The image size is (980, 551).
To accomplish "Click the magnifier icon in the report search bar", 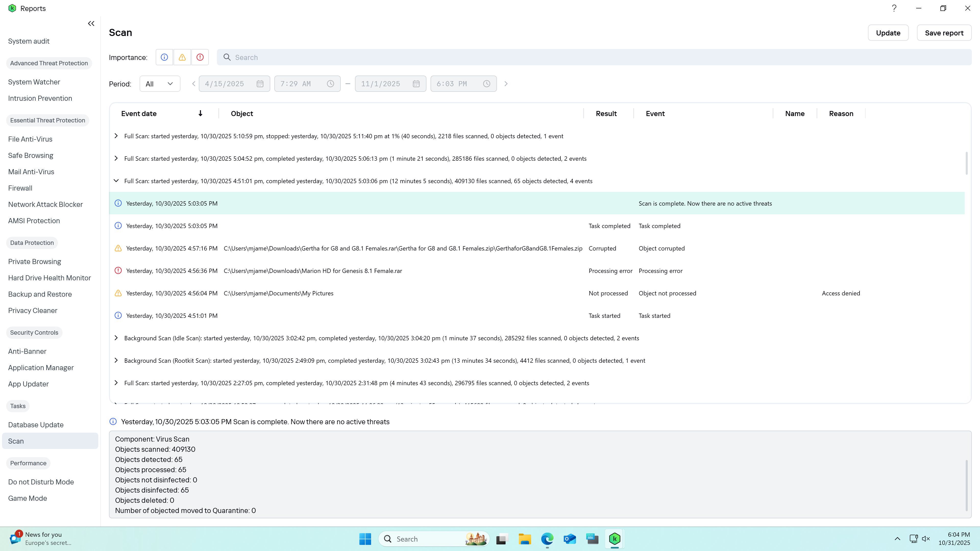I will click(x=227, y=57).
